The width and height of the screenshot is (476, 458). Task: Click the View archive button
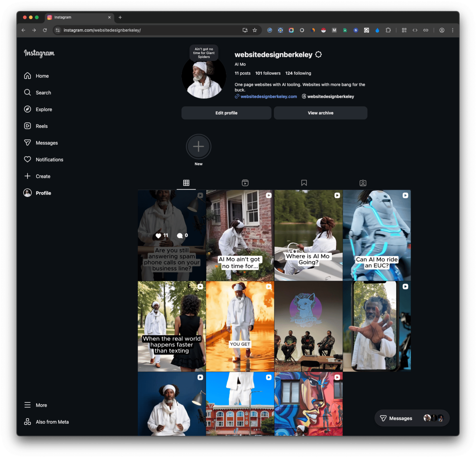pyautogui.click(x=320, y=113)
